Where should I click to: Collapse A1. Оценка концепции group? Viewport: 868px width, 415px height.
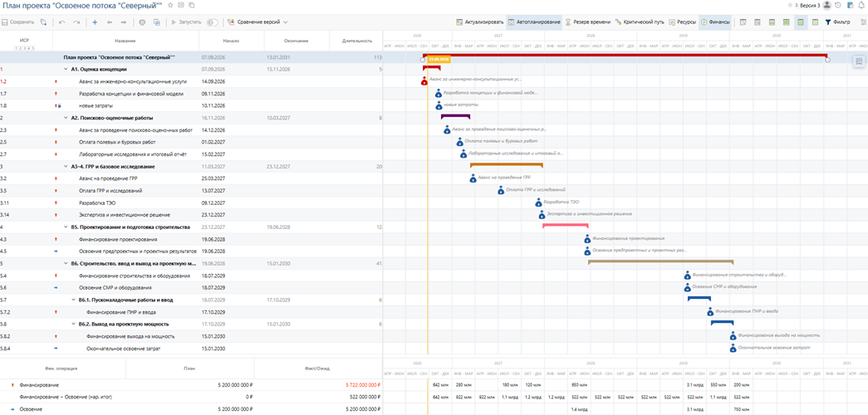click(x=66, y=69)
